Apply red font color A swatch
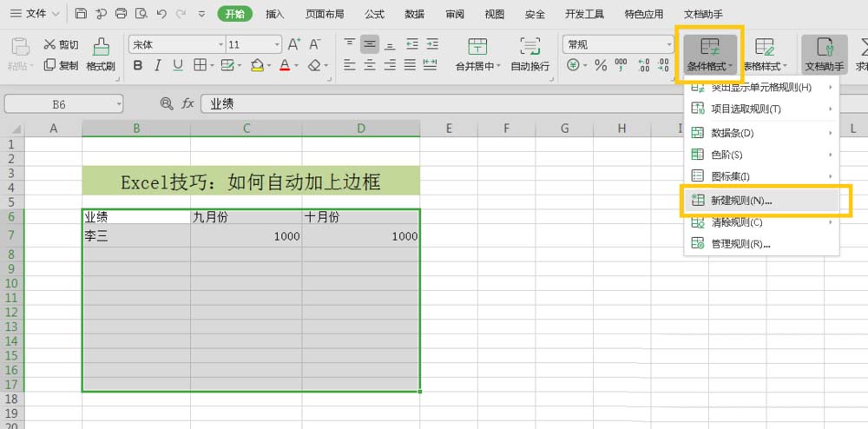This screenshot has height=429, width=868. [285, 66]
